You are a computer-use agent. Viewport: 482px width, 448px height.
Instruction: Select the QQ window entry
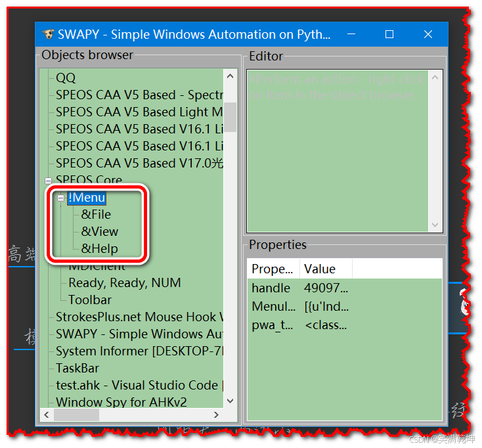[66, 78]
